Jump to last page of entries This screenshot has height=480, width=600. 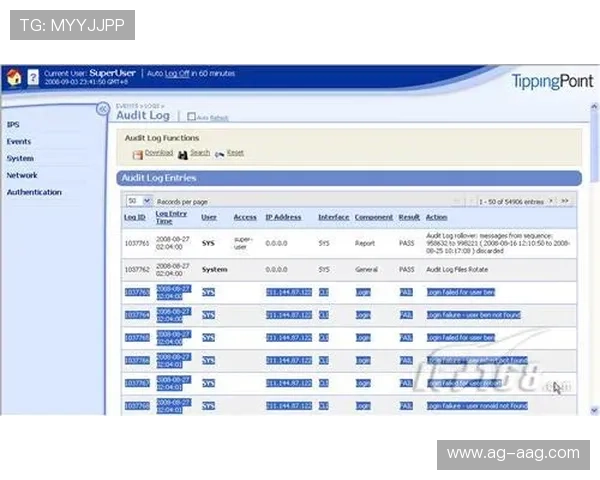(565, 200)
